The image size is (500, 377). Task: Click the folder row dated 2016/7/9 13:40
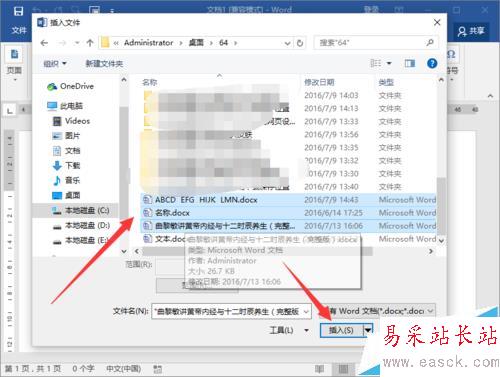288,187
